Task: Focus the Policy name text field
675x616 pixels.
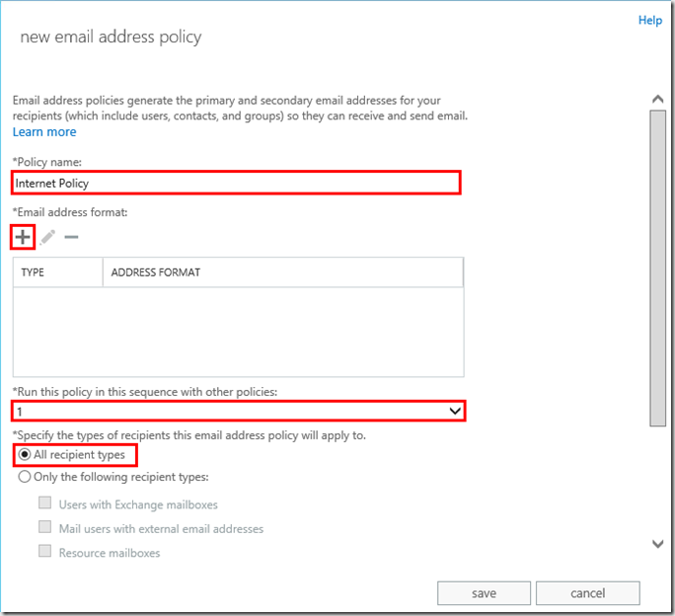Action: (236, 183)
